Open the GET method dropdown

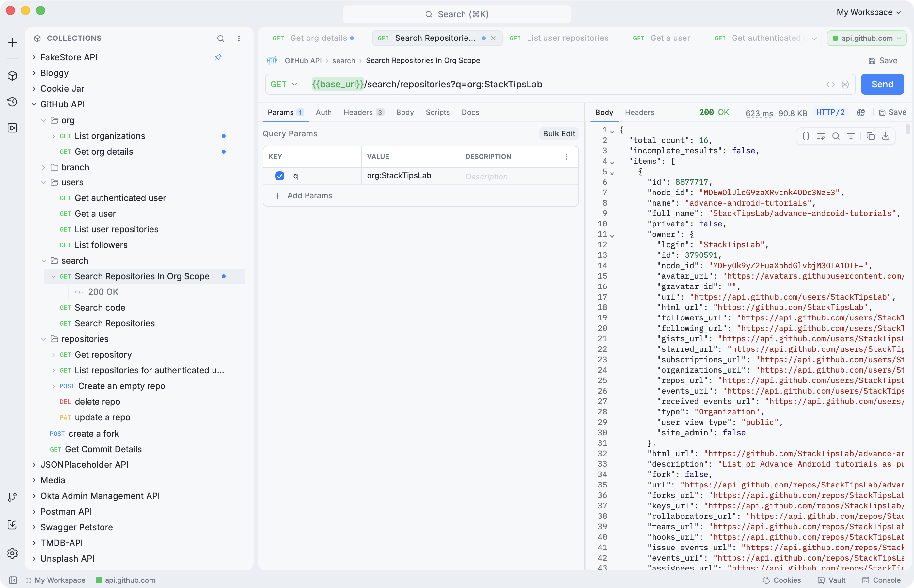point(284,85)
